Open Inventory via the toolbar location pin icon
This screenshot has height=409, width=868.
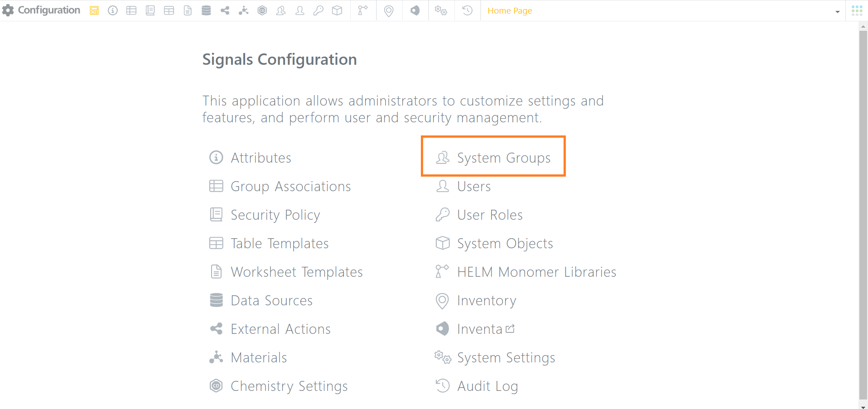point(389,10)
